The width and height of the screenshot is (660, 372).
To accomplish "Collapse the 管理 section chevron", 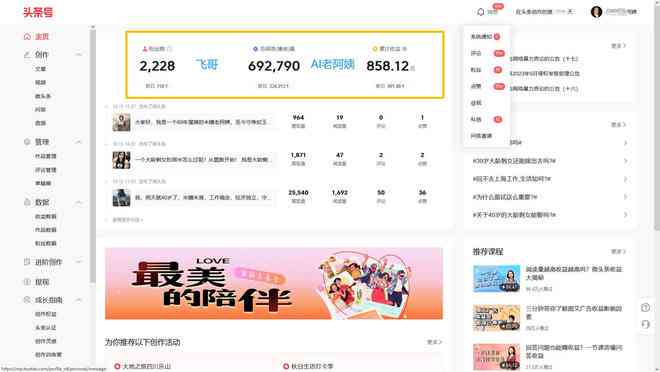I will [79, 142].
